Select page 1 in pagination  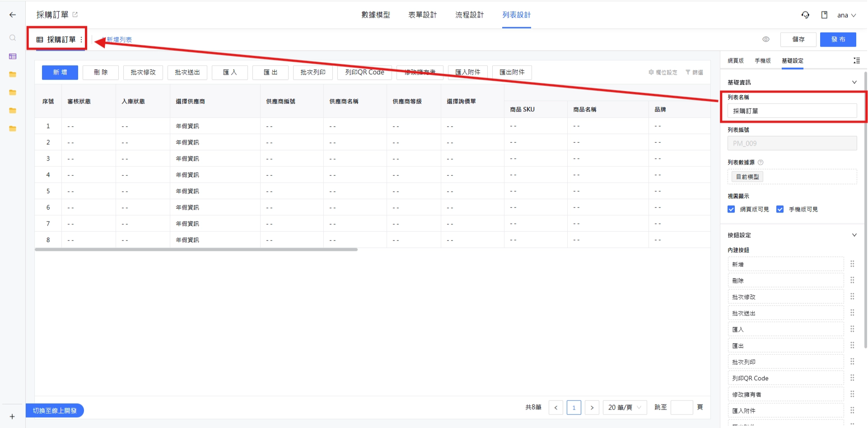574,408
